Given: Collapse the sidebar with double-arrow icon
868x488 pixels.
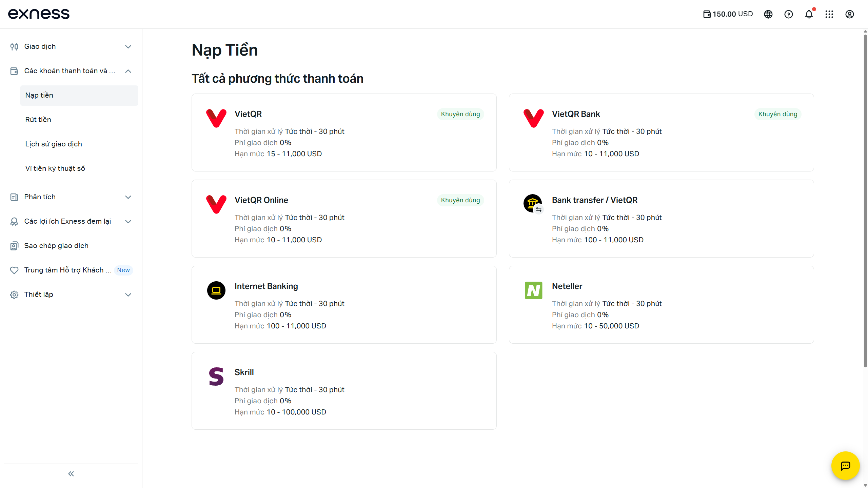Looking at the screenshot, I should 71,474.
